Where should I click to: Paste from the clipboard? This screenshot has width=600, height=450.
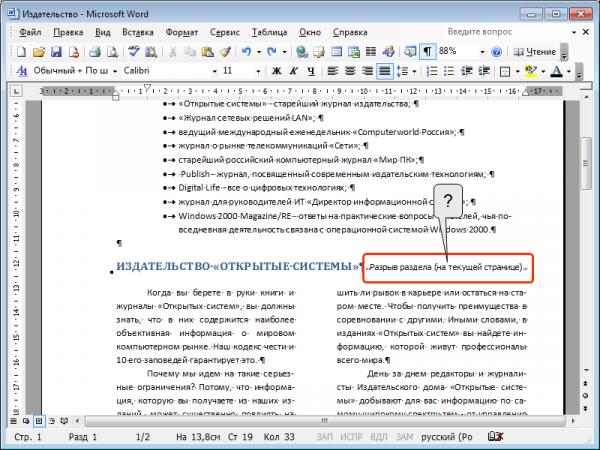coord(207,51)
